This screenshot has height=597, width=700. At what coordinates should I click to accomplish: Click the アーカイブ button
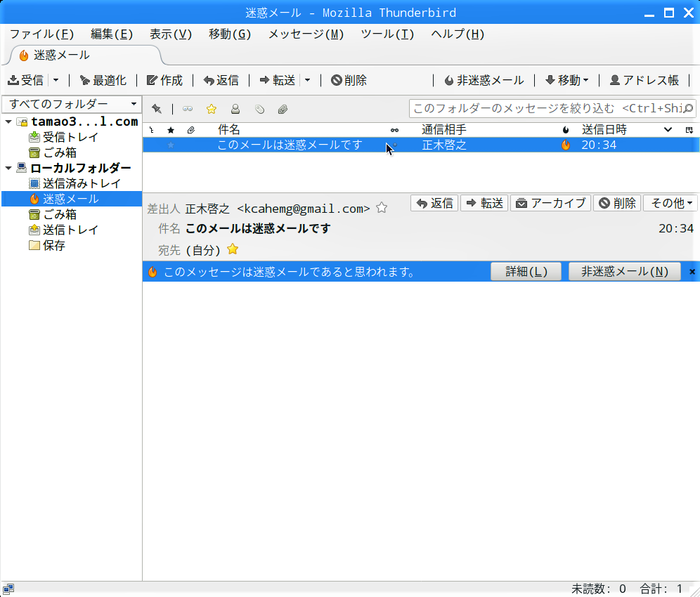pyautogui.click(x=551, y=204)
